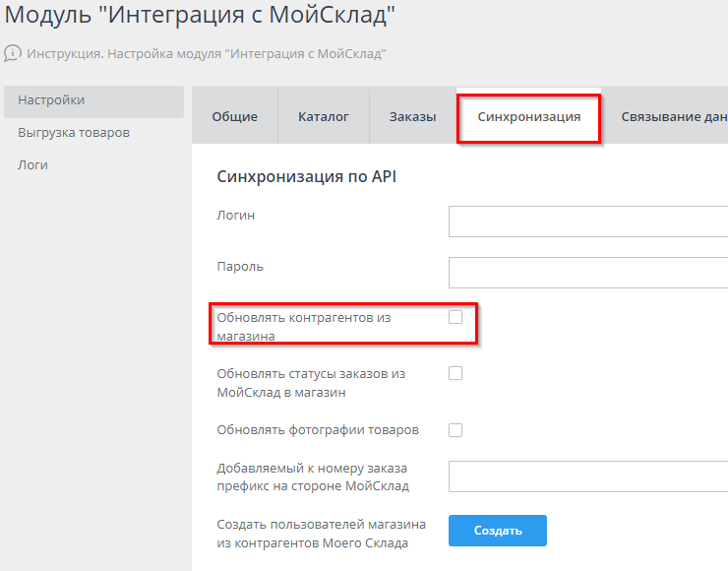Check Обновлять фотографии товаров checkbox
This screenshot has width=728, height=571.
[455, 430]
